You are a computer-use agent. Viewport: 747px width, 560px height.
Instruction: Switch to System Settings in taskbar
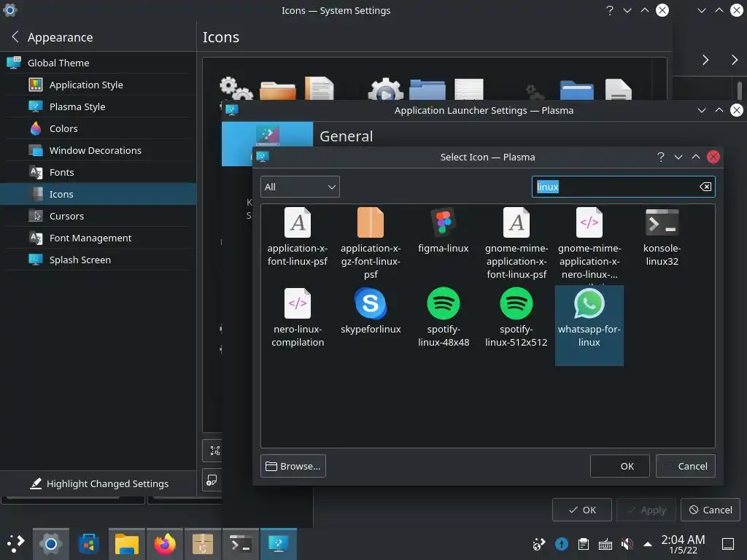click(51, 544)
